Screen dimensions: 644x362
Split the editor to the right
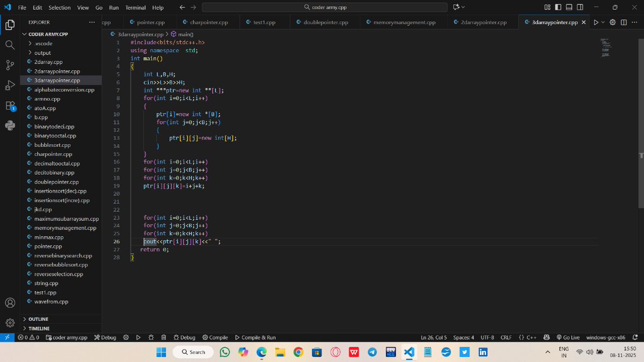[x=624, y=22]
